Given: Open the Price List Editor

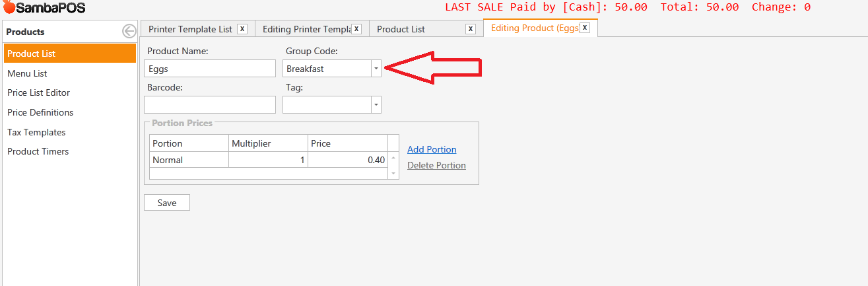Looking at the screenshot, I should 38,92.
